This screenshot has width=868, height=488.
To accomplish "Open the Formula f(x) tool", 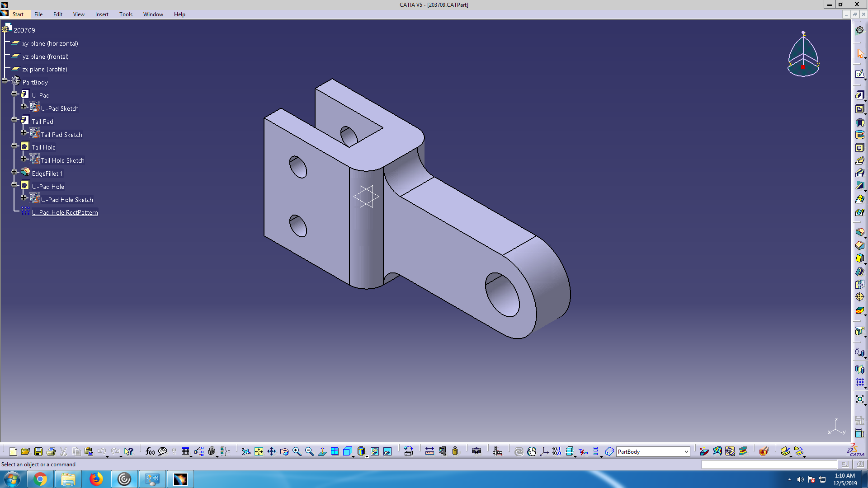I will (150, 451).
